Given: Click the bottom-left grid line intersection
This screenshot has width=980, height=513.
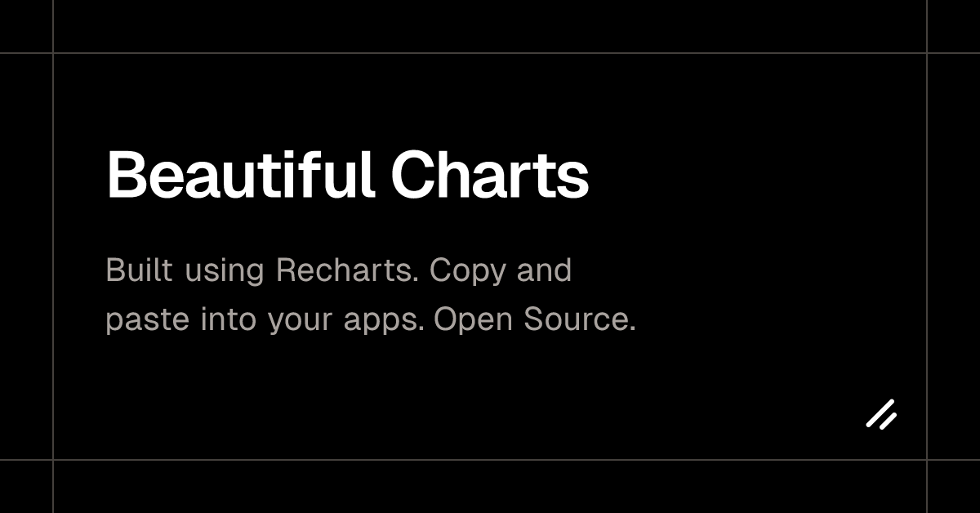Looking at the screenshot, I should click(53, 460).
